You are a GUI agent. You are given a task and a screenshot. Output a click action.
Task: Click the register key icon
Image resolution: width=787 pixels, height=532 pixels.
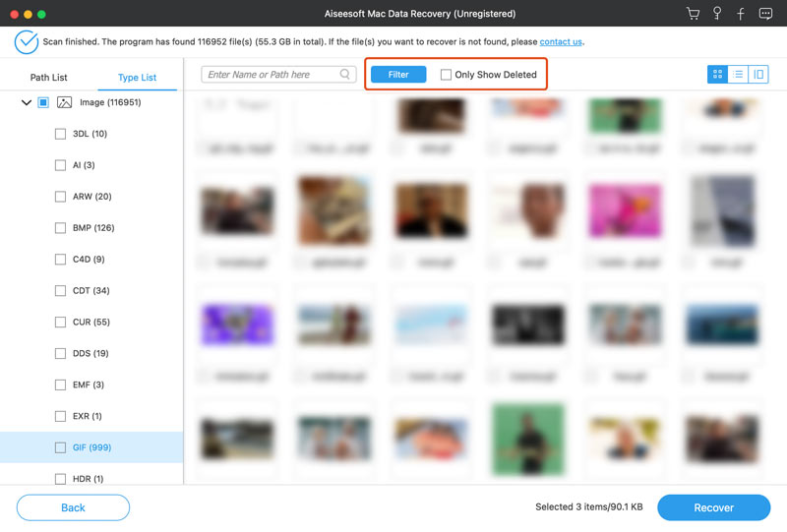(719, 14)
